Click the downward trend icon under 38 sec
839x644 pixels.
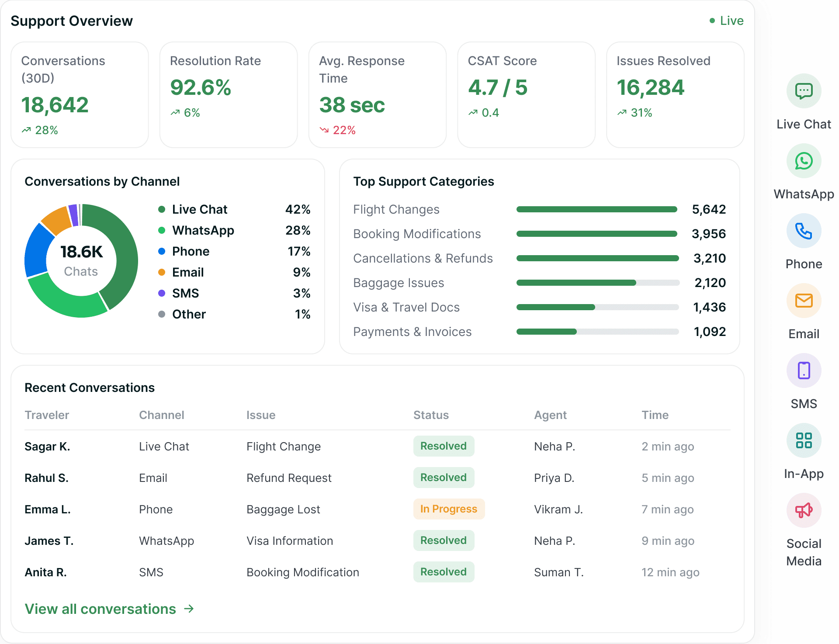(x=324, y=130)
